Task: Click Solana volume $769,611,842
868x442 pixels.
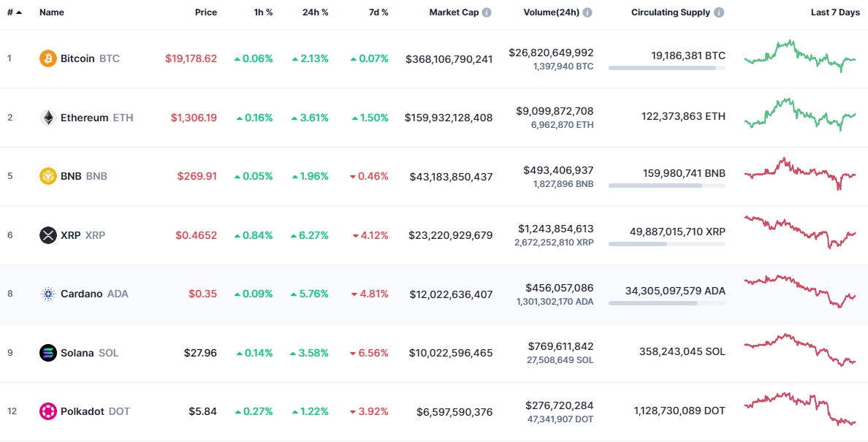Action: coord(560,346)
